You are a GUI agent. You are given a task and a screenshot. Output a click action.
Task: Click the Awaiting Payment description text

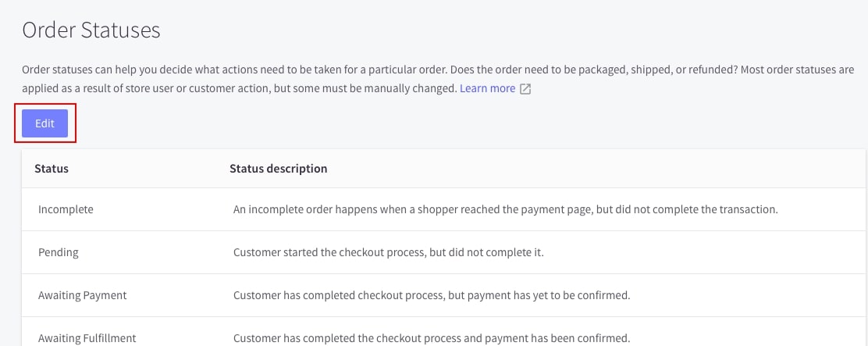[431, 295]
